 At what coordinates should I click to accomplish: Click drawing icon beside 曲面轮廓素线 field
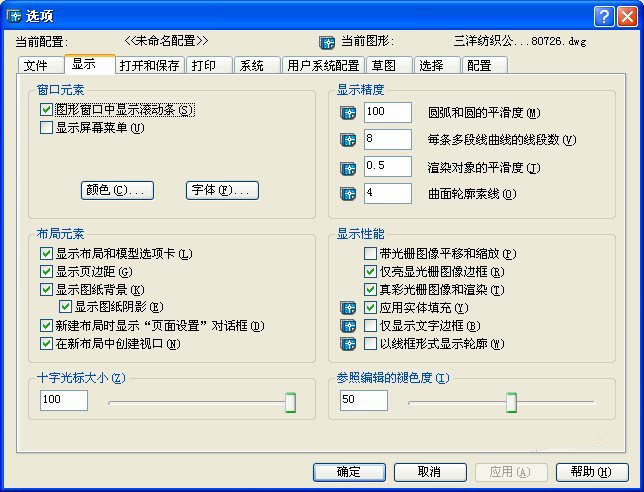pyautogui.click(x=348, y=193)
